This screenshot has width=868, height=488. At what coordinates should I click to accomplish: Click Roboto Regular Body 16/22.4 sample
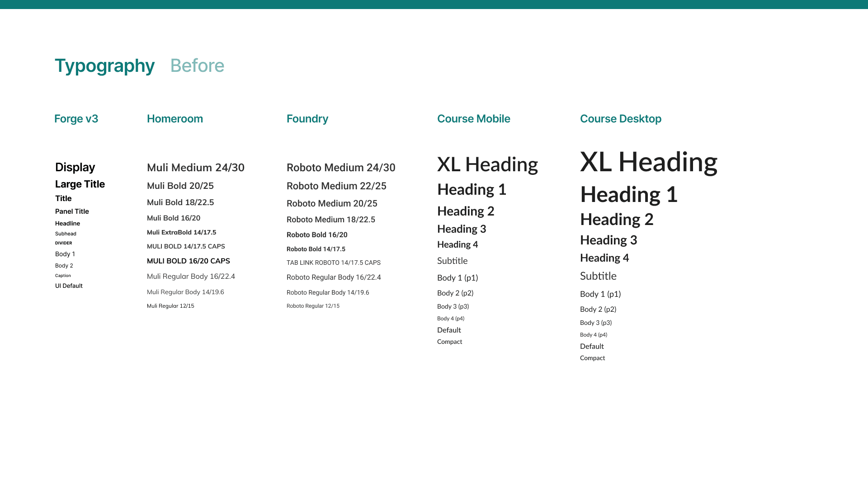click(x=334, y=277)
